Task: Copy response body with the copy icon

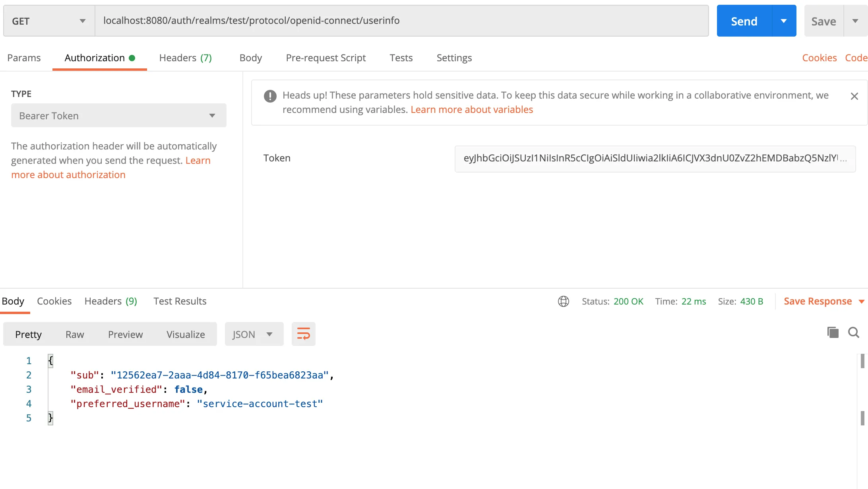Action: [833, 332]
